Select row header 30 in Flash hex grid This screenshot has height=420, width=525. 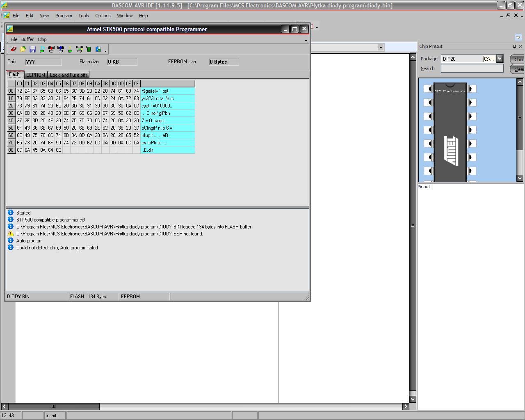tap(11, 113)
